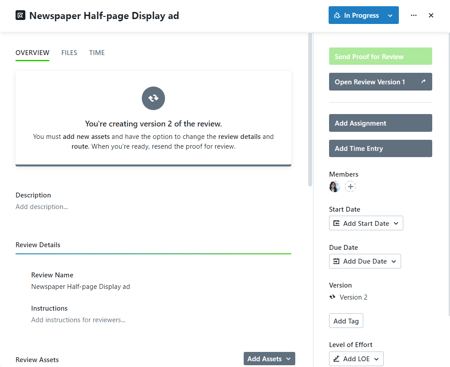Click Add description field
The height and width of the screenshot is (367, 450).
[42, 207]
